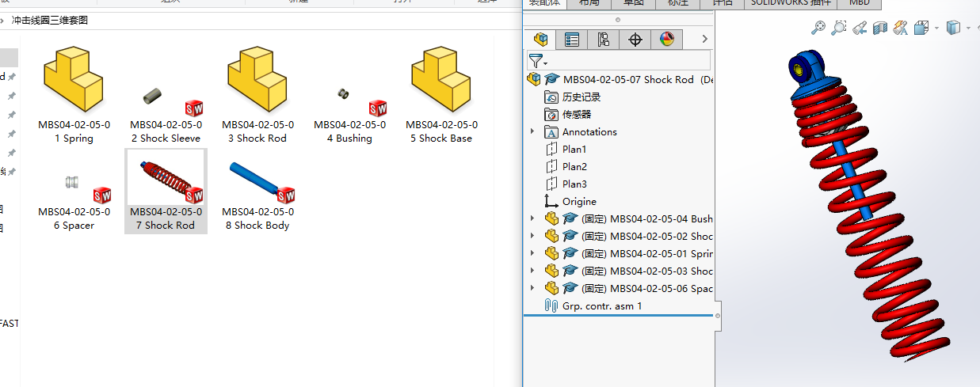
Task: Switch to the SOLIDWORKS 插件 tab
Action: pos(791,3)
